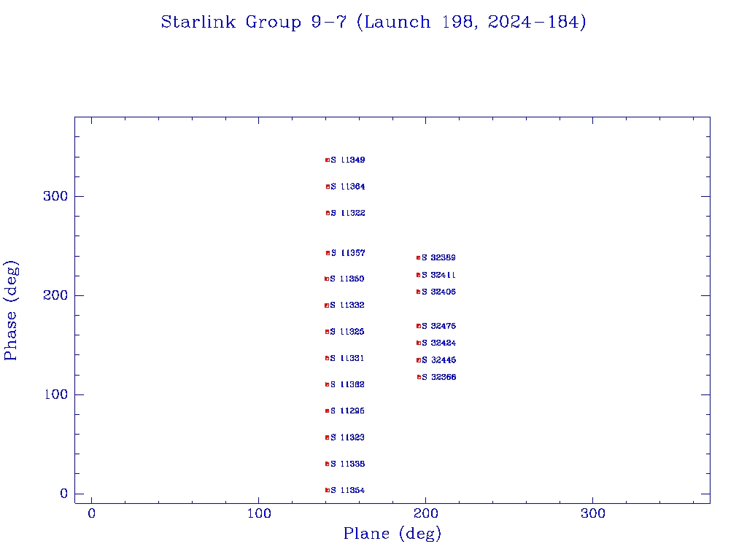Click the Plane axis tick label '0'
Viewport: 747px width, 560px height.
pyautogui.click(x=91, y=513)
